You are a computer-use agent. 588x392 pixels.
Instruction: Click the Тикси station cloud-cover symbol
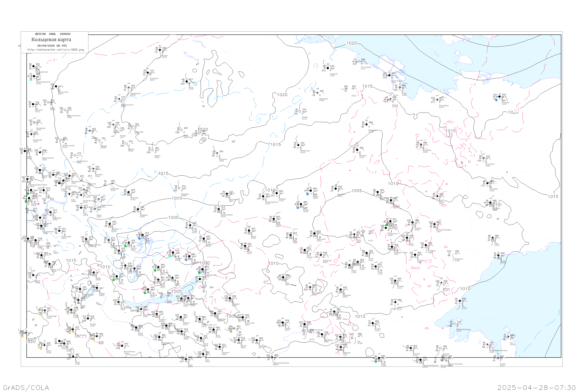coord(399,88)
